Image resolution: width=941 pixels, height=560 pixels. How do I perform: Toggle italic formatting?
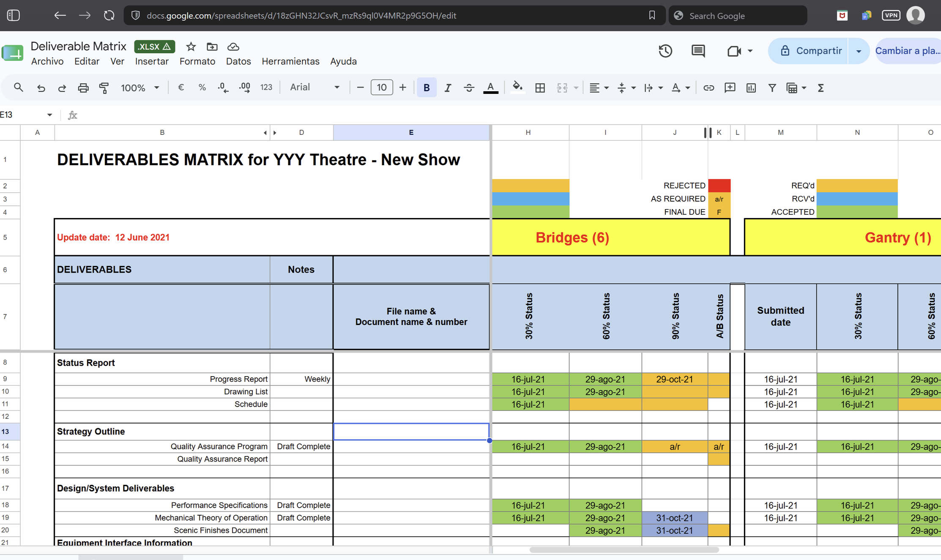point(448,87)
